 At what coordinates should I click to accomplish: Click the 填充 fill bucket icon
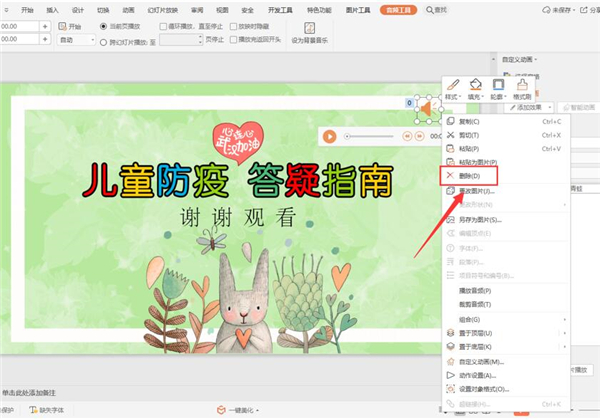point(477,89)
